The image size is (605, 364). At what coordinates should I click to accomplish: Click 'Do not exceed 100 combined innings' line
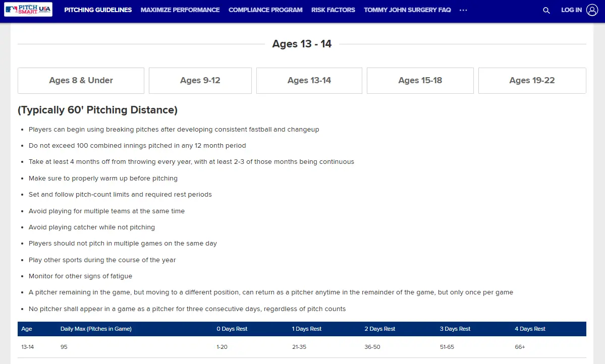coord(137,146)
